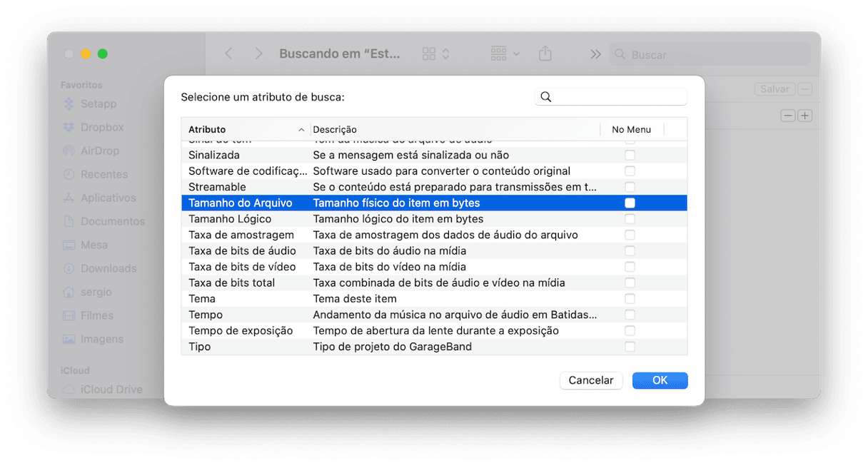This screenshot has height=468, width=868.
Task: Click the Finder Buscar magnifier icon
Action: pyautogui.click(x=620, y=55)
